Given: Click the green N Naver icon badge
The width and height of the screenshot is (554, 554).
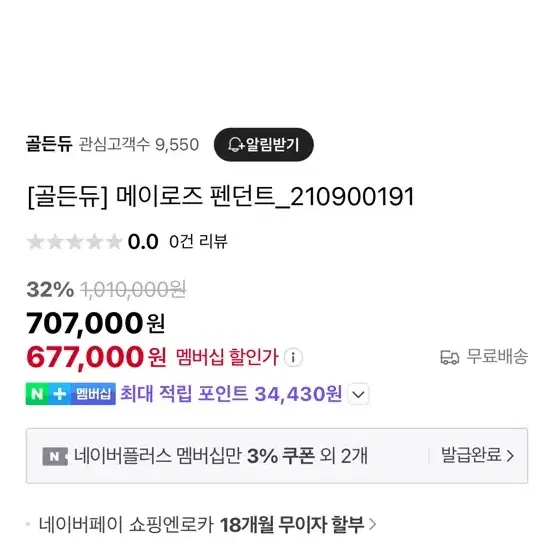Looking at the screenshot, I should pos(37,394).
